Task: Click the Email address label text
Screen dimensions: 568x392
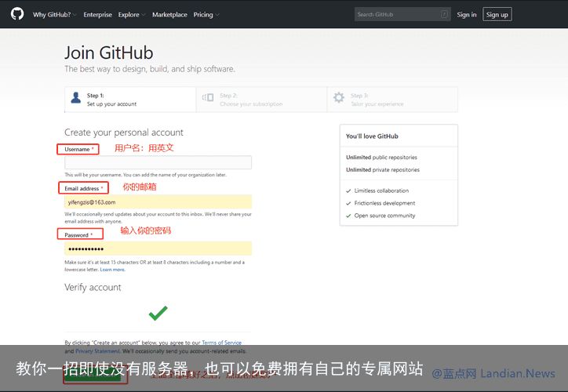Action: click(x=82, y=189)
